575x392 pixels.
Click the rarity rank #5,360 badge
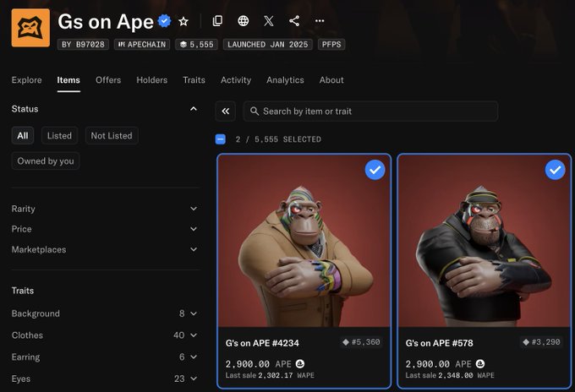(x=362, y=342)
